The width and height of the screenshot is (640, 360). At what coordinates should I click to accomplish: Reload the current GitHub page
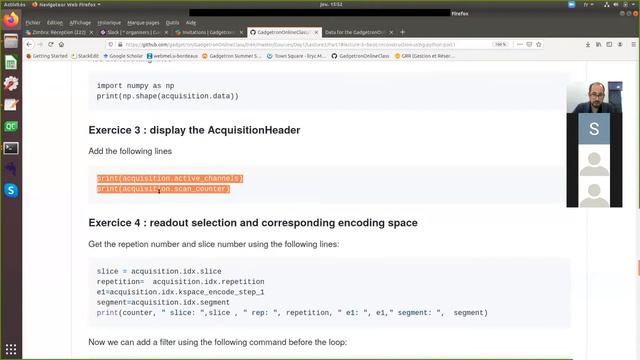click(x=51, y=44)
